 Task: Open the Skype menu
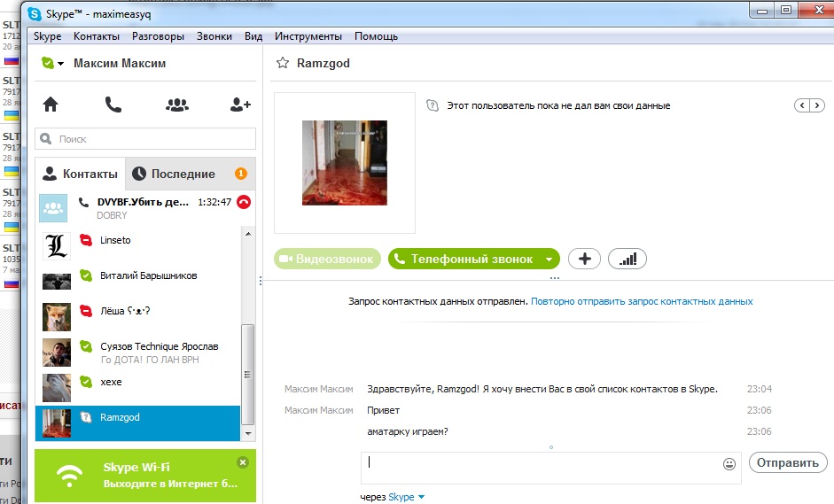47,36
